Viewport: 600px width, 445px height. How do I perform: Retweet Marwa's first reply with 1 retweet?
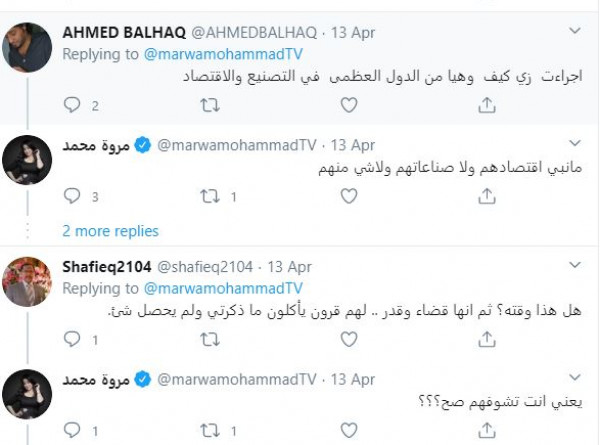click(209, 196)
